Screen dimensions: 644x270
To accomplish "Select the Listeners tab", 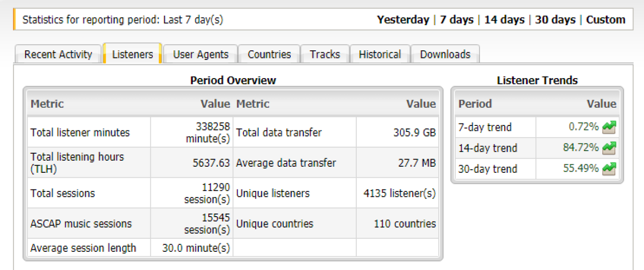I will [132, 54].
